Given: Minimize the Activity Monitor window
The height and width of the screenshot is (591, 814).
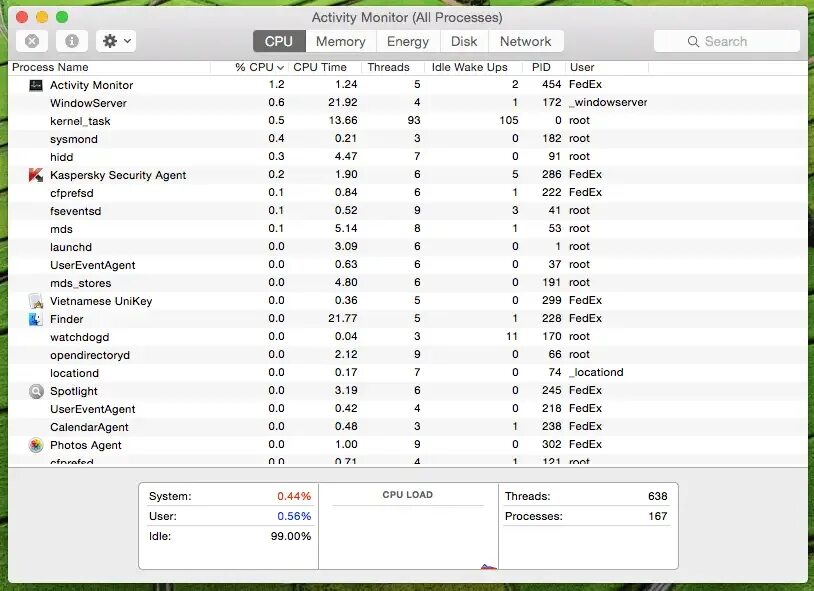Looking at the screenshot, I should tap(42, 17).
